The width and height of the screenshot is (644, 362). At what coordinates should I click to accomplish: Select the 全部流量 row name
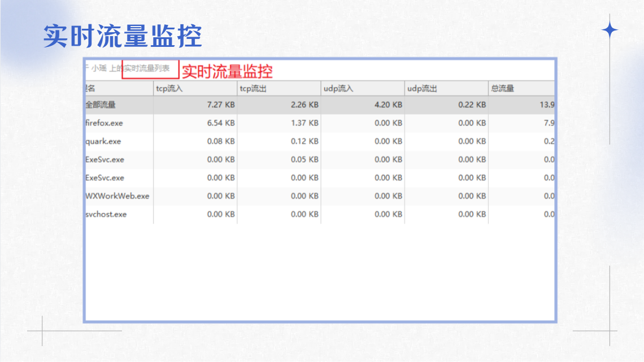101,104
